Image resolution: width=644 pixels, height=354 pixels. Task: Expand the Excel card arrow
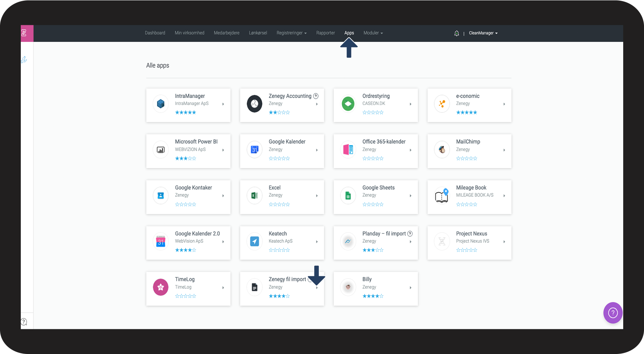click(x=317, y=196)
